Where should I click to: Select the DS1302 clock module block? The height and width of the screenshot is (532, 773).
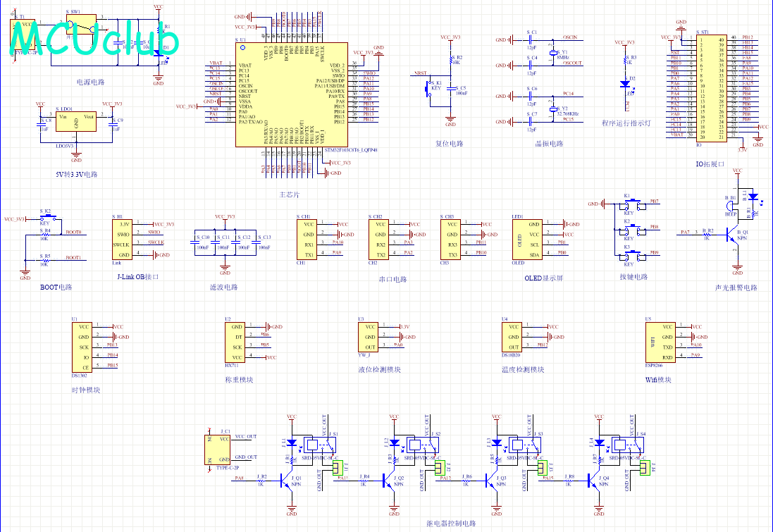point(82,347)
